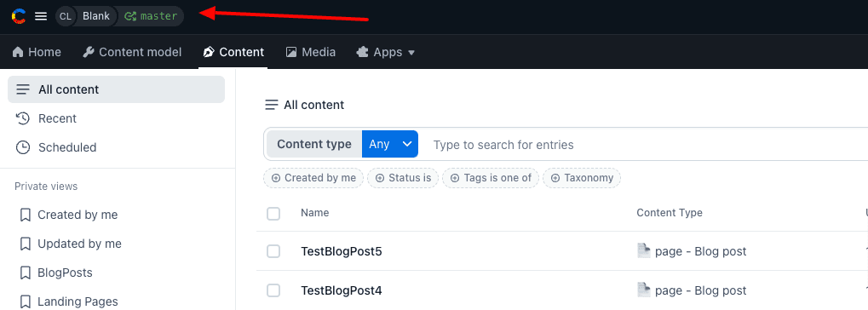Open the Content type Any dropdown

pos(390,145)
